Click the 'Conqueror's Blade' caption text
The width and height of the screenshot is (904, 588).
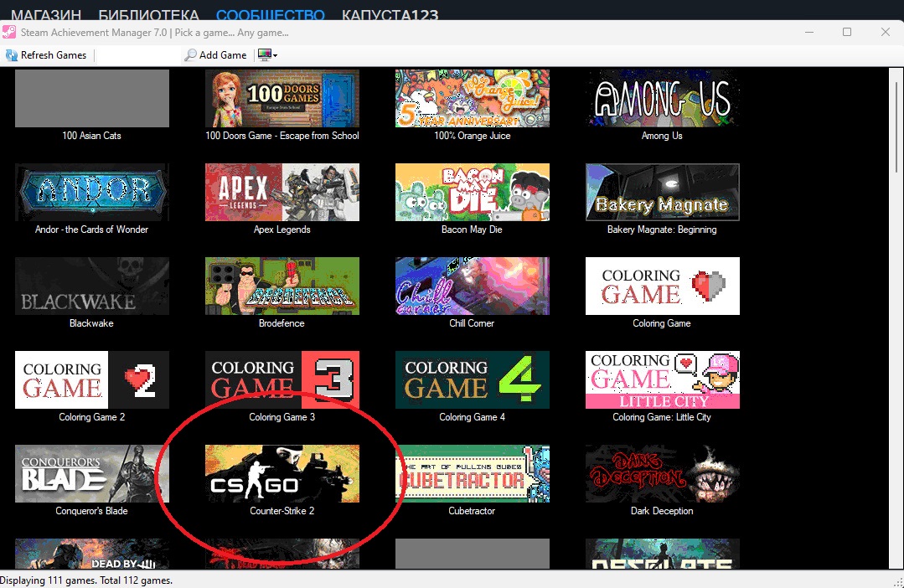(x=91, y=511)
